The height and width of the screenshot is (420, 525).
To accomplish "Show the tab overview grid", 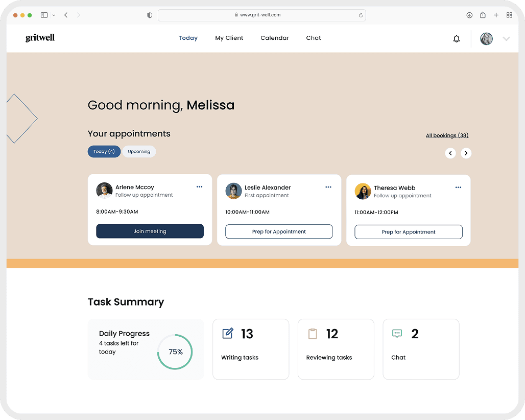I will (x=509, y=15).
